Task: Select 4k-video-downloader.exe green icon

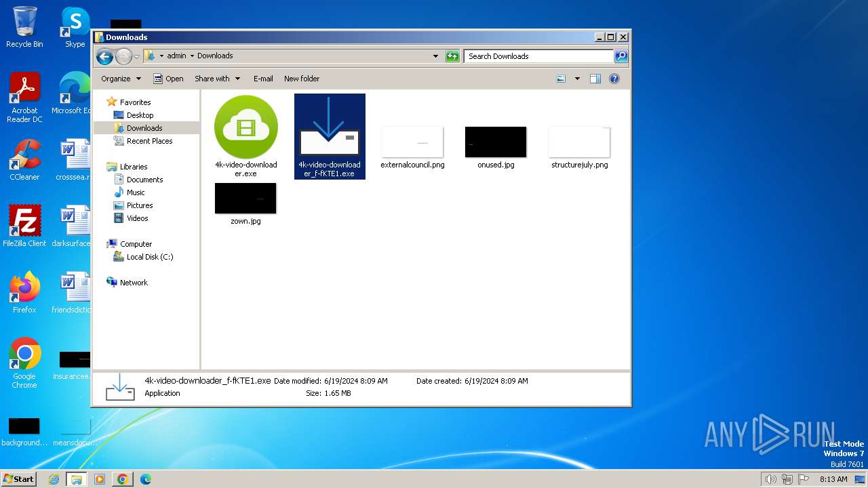Action: click(246, 127)
